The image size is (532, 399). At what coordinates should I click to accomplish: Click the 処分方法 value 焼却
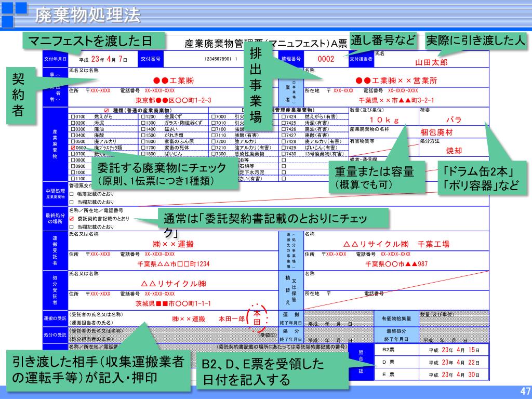(454, 151)
